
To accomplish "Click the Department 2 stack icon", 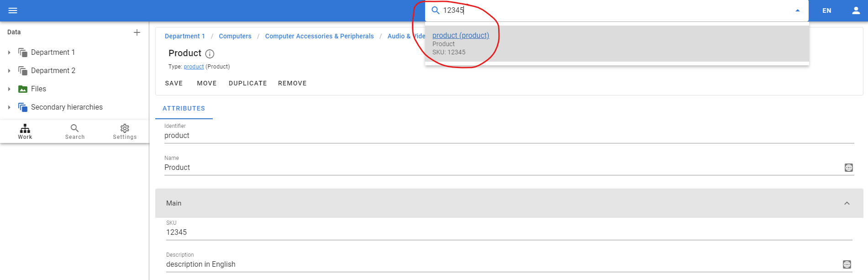I will coord(22,71).
